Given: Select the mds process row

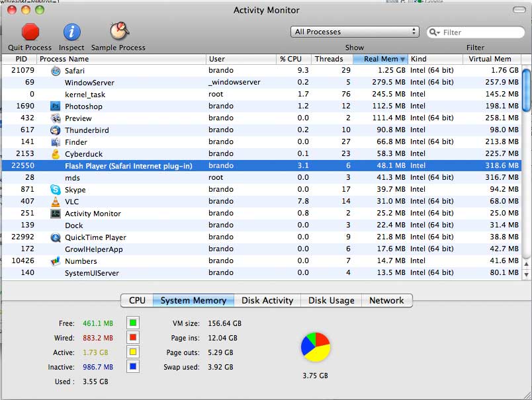Looking at the screenshot, I should (261, 178).
